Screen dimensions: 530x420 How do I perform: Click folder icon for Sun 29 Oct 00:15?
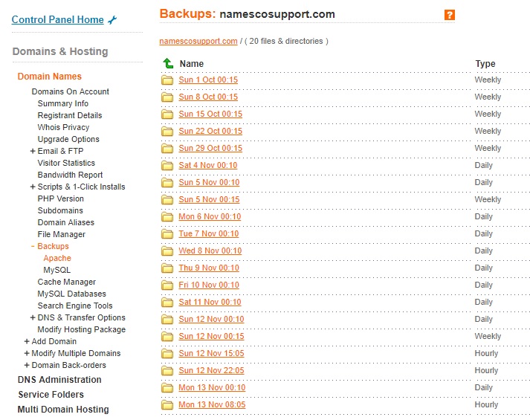pyautogui.click(x=167, y=149)
